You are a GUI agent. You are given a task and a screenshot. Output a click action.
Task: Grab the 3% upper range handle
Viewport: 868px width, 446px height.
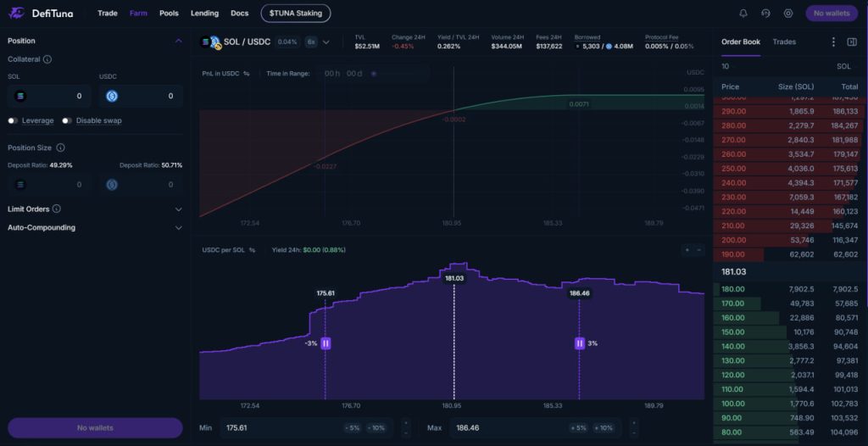[x=579, y=343]
